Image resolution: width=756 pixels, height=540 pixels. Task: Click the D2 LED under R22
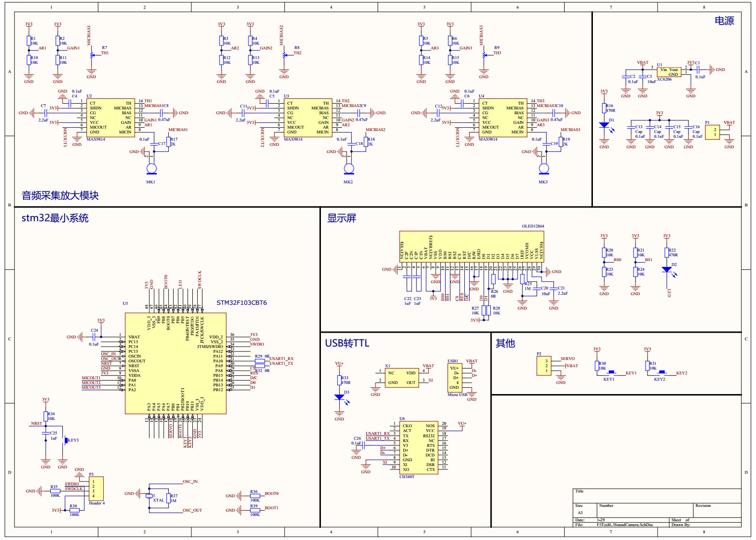(667, 270)
